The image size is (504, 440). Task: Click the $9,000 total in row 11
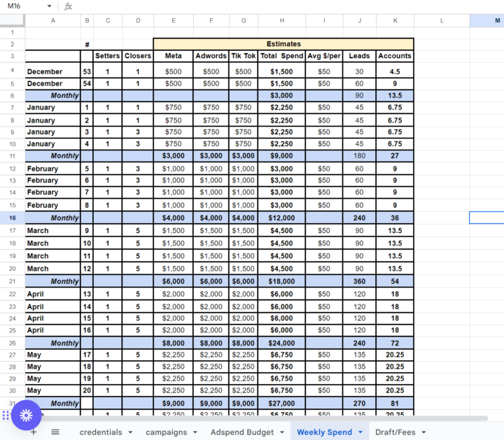tap(282, 156)
